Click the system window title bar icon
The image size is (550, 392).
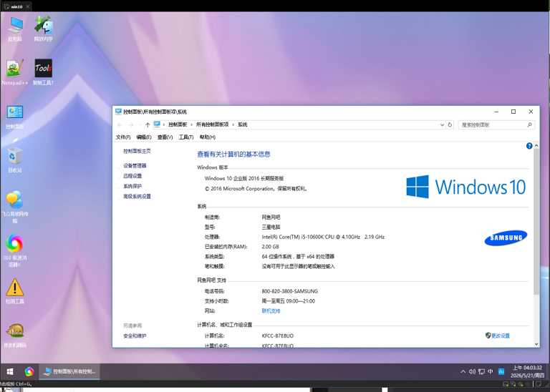point(118,112)
